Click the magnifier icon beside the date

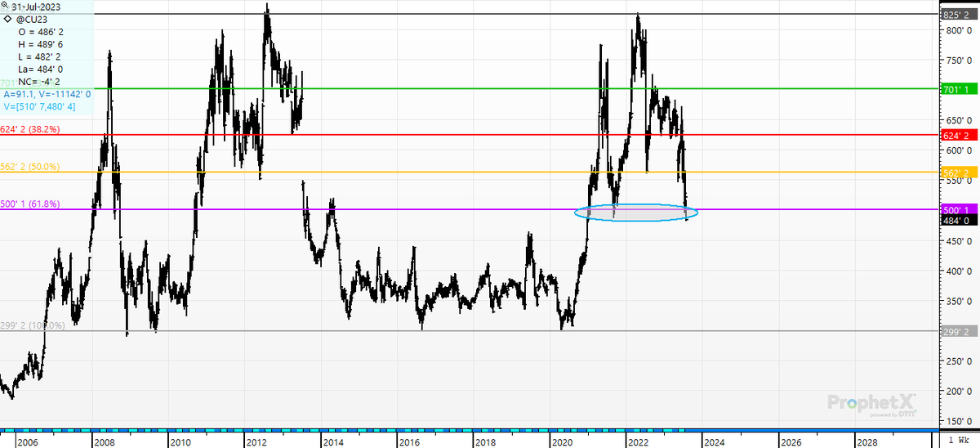[x=5, y=5]
